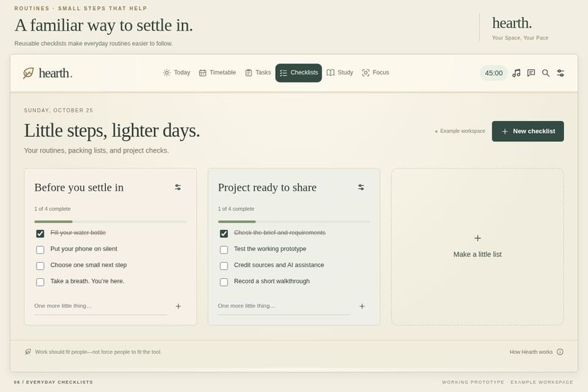Click the Project ready to share title

pos(268,187)
